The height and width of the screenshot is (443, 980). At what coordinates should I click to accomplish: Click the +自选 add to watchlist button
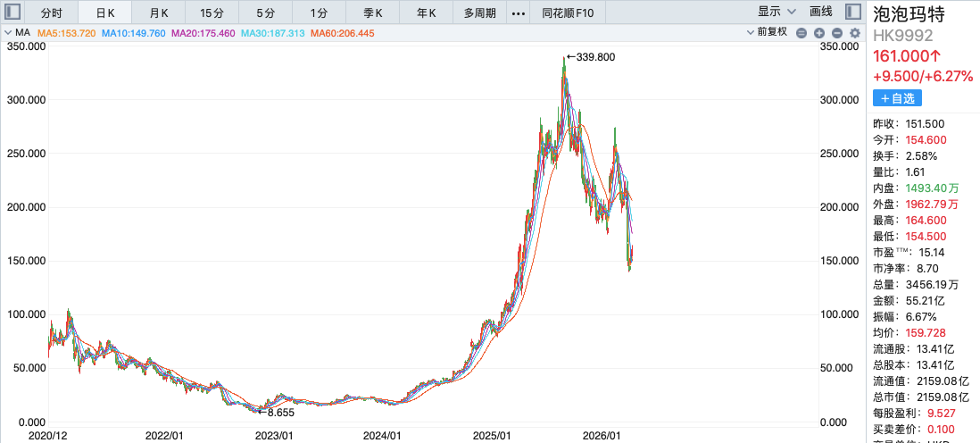897,98
